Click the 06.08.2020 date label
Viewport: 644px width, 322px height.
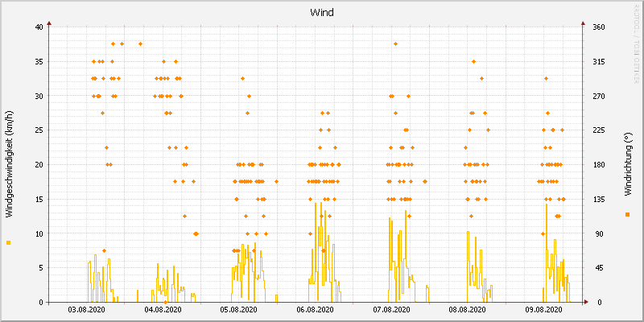[315, 310]
